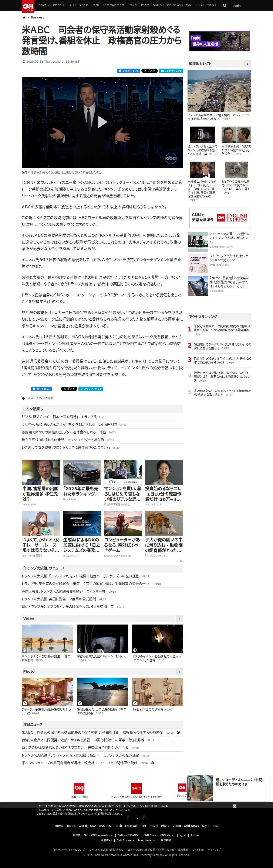The width and height of the screenshot is (273, 868).
Task: Open プライバシー cookie policy footer link
Action: 68,850
